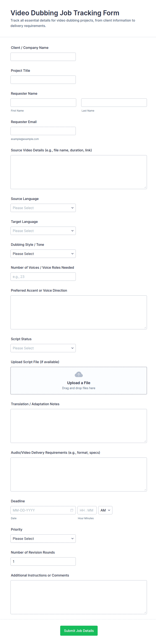Click the First Name input box
156x644 pixels.
click(43, 103)
